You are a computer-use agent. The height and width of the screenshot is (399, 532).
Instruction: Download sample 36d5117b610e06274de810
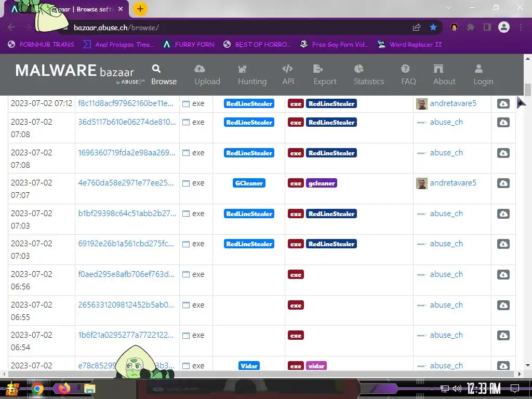tap(503, 122)
